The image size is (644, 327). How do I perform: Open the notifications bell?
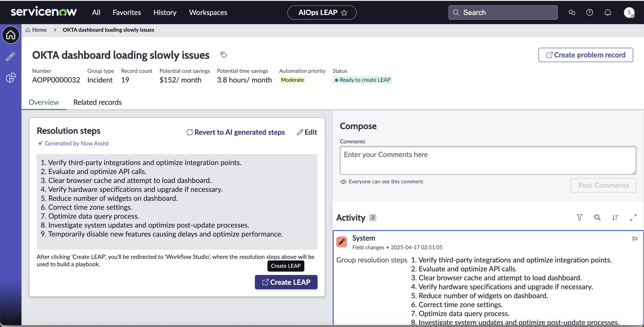click(x=608, y=12)
